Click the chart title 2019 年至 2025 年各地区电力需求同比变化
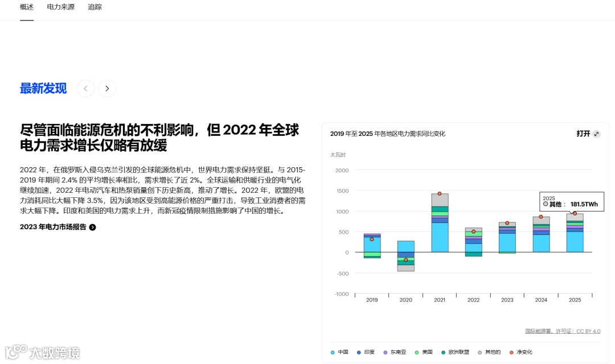Image resolution: width=615 pixels, height=364 pixels. tap(388, 134)
